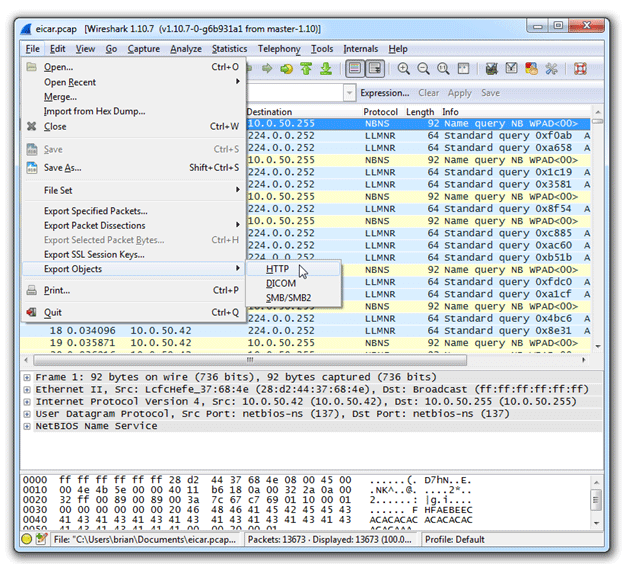Open the Display Filters toolbar icon
This screenshot has height=564, width=623.
[511, 69]
